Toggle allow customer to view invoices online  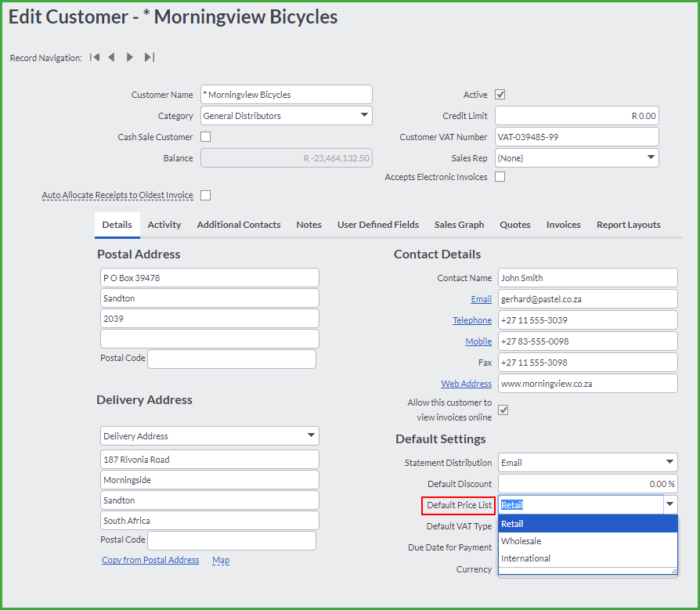pyautogui.click(x=503, y=410)
